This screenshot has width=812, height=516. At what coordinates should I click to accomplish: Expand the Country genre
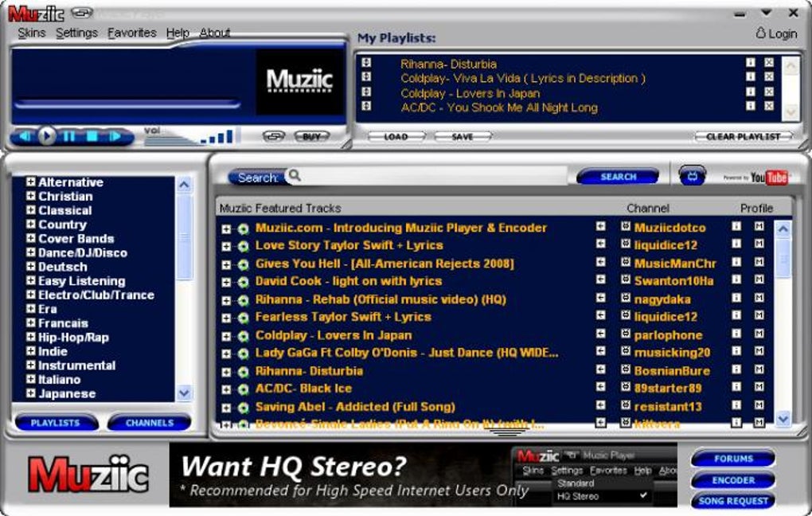click(x=31, y=225)
